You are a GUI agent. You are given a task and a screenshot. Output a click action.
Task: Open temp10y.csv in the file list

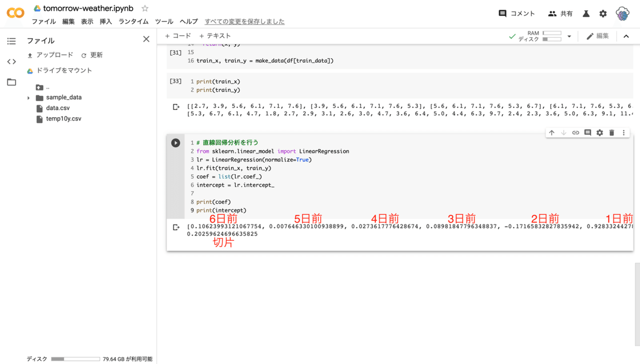tap(58, 119)
